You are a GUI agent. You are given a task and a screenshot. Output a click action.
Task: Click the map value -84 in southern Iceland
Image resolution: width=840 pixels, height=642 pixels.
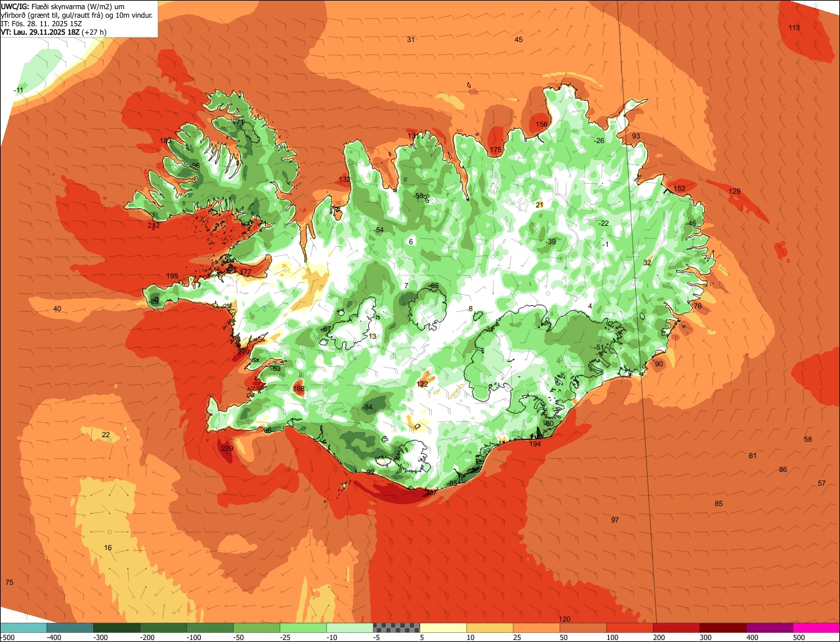point(367,407)
